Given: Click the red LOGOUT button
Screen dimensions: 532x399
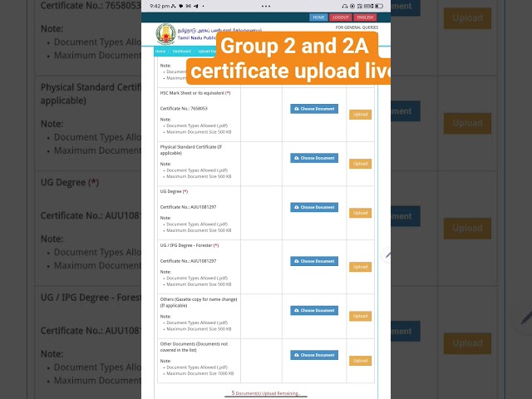Looking at the screenshot, I should tap(340, 17).
